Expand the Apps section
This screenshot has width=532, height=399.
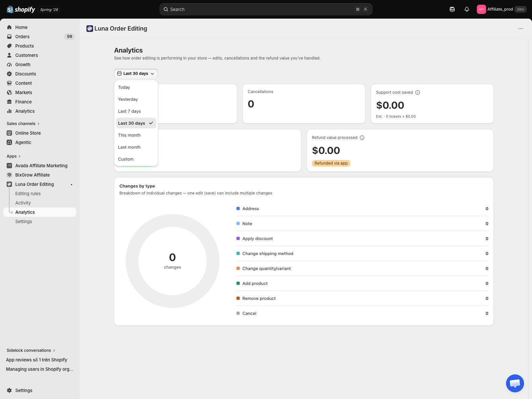tap(14, 156)
